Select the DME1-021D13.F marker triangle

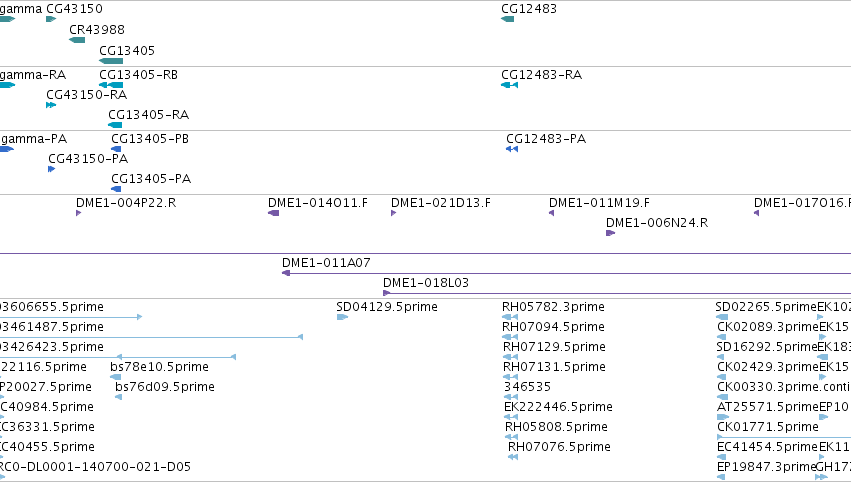tap(393, 213)
